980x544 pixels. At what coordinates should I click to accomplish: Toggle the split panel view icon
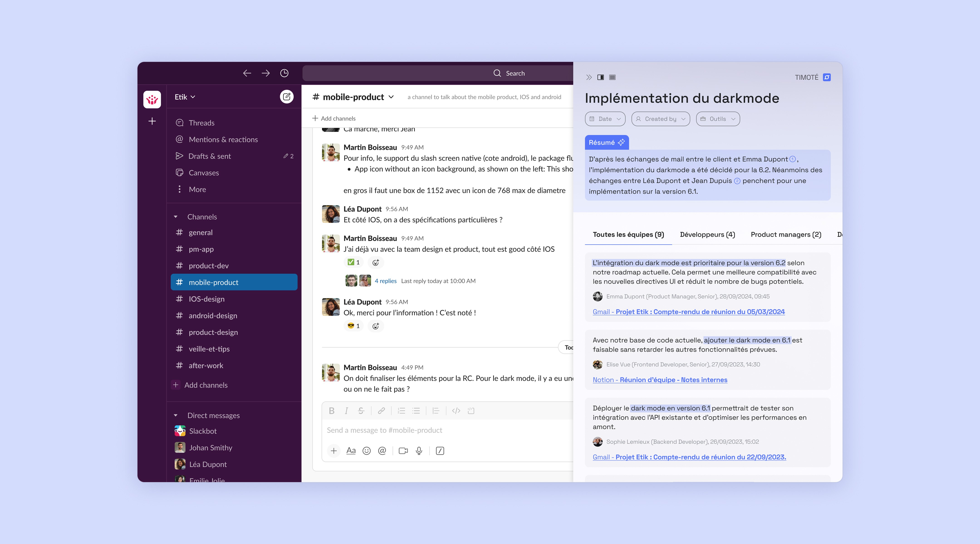point(600,77)
